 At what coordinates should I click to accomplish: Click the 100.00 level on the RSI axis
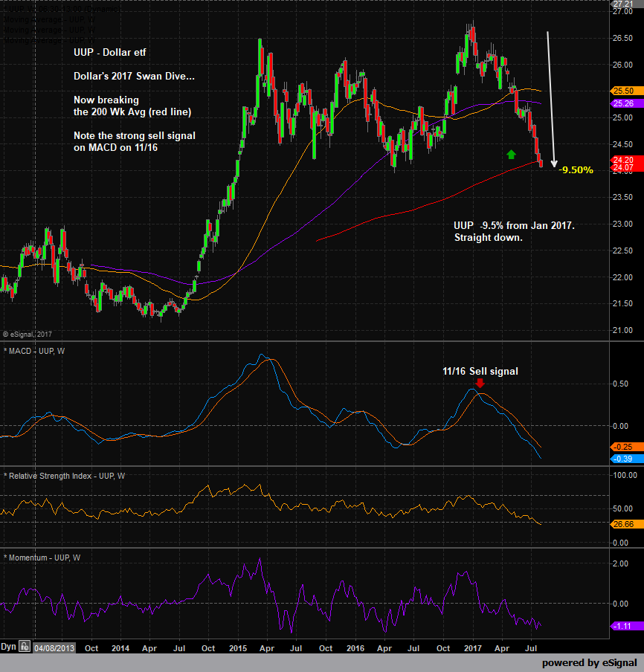[x=625, y=475]
